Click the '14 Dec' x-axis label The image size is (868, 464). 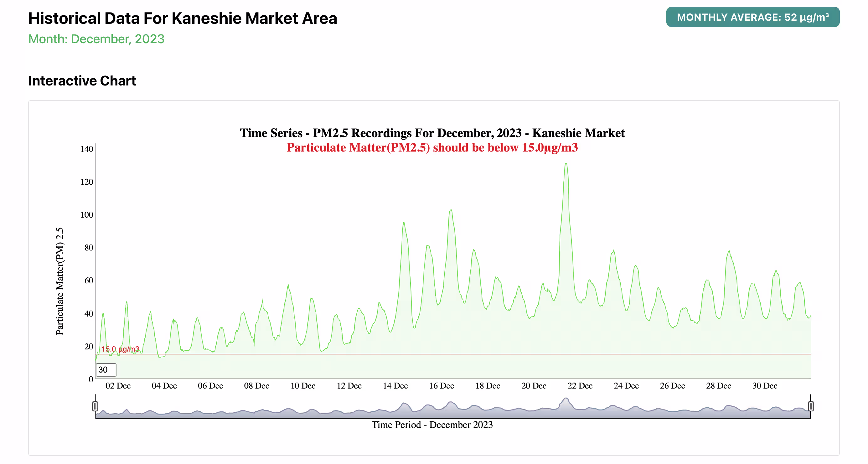[x=395, y=385]
